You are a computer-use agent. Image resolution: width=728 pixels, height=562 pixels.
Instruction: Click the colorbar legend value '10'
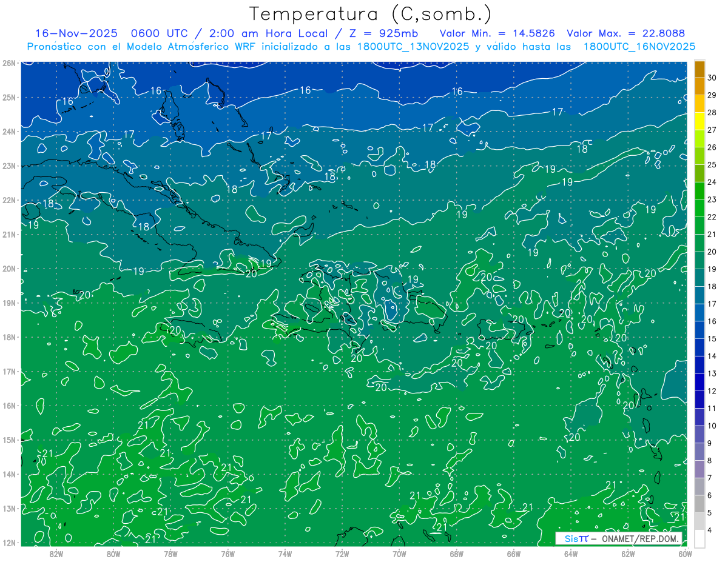[x=712, y=425]
